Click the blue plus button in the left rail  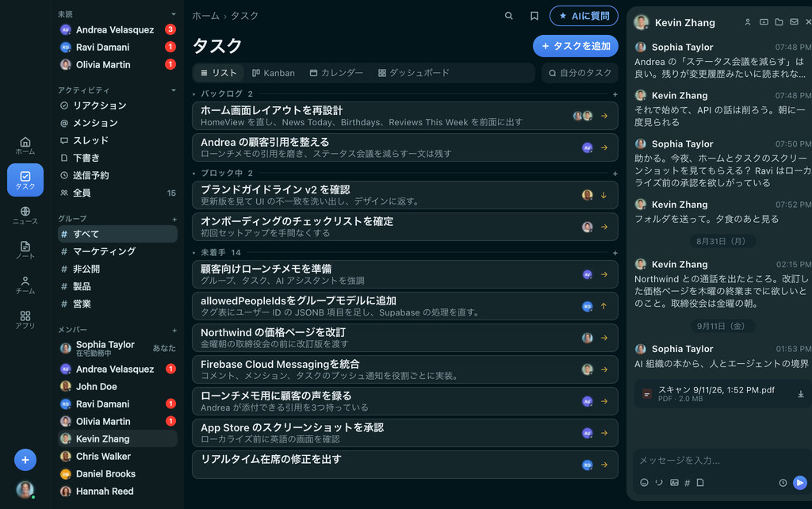(x=25, y=460)
